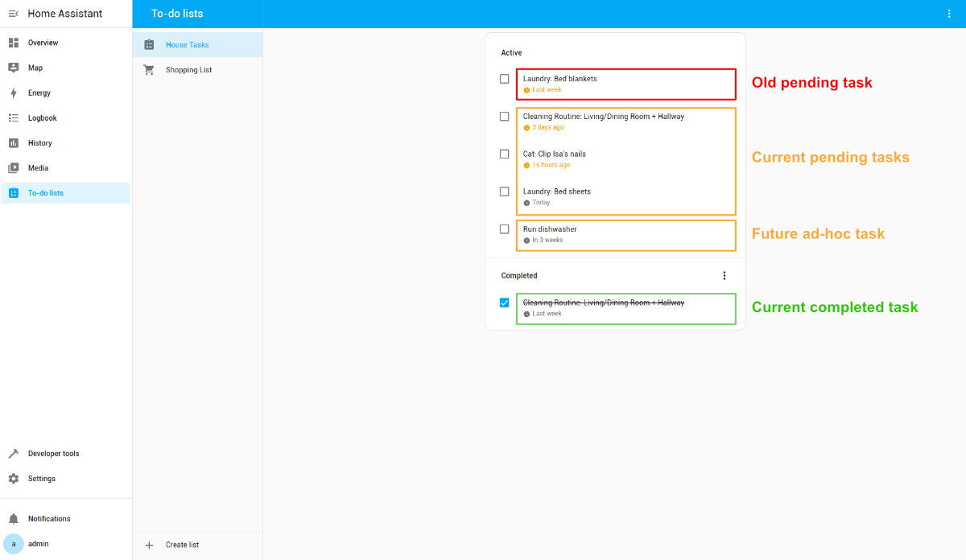Screen dimensions: 966x560
Task: Collapse the sidebar using the menu icon
Action: click(x=14, y=14)
